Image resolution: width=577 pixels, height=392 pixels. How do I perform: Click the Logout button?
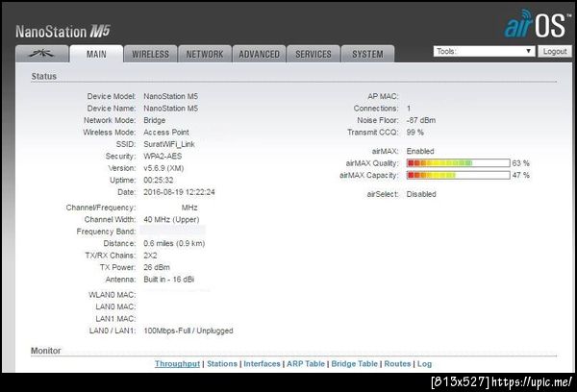click(555, 51)
